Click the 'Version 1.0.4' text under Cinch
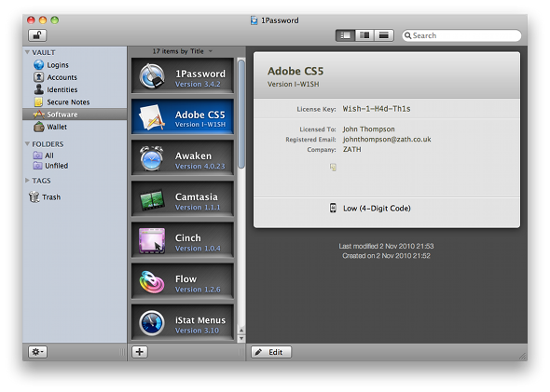Image resolution: width=550 pixels, height=392 pixels. (198, 249)
